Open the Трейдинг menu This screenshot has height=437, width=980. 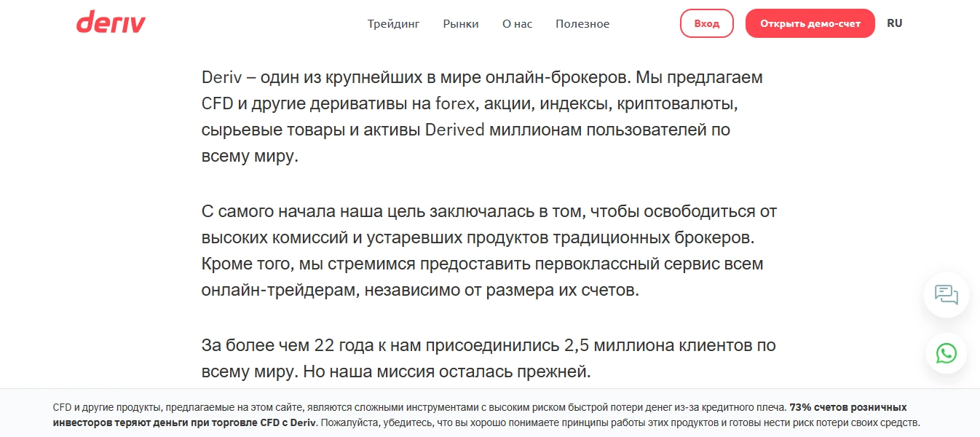pyautogui.click(x=393, y=24)
